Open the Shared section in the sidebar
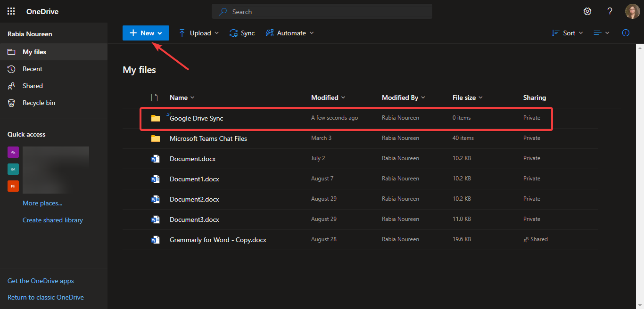 [32, 86]
